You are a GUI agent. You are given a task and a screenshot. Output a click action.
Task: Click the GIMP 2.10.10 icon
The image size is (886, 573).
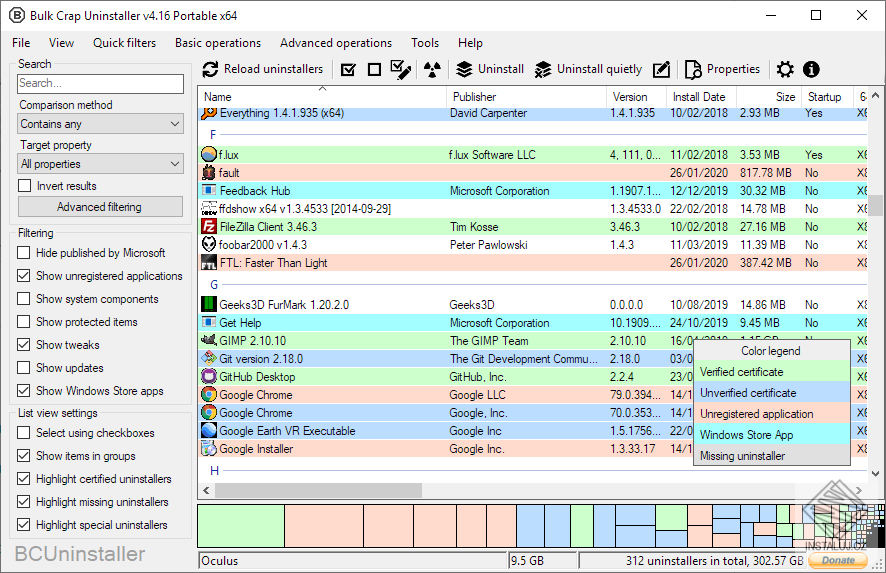[x=209, y=340]
